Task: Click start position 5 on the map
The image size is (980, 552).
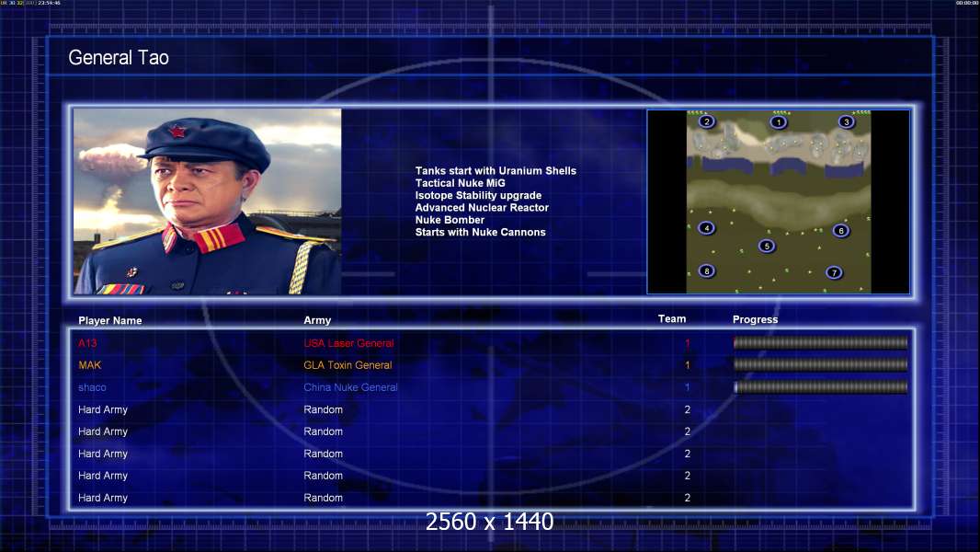Action: (767, 246)
